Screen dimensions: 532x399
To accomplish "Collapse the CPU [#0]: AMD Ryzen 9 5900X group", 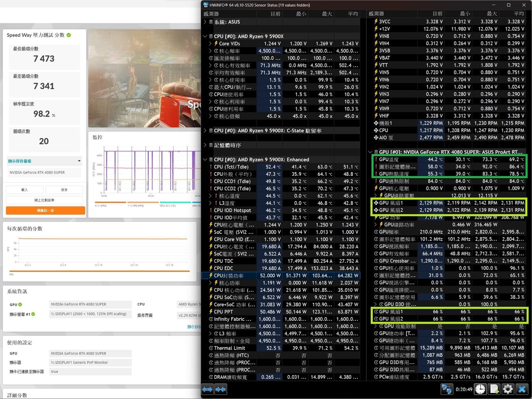I will pyautogui.click(x=205, y=37).
